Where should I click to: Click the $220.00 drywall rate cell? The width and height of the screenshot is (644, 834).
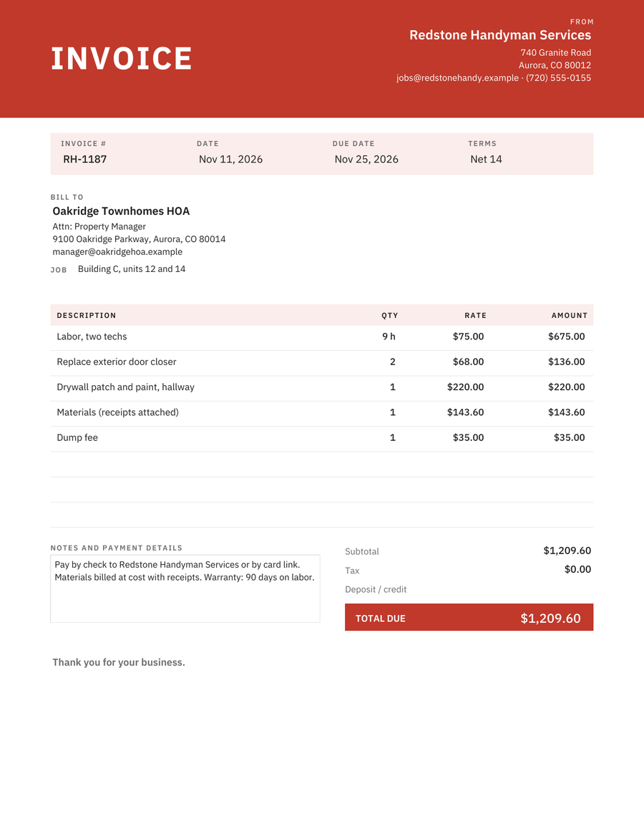pyautogui.click(x=465, y=387)
